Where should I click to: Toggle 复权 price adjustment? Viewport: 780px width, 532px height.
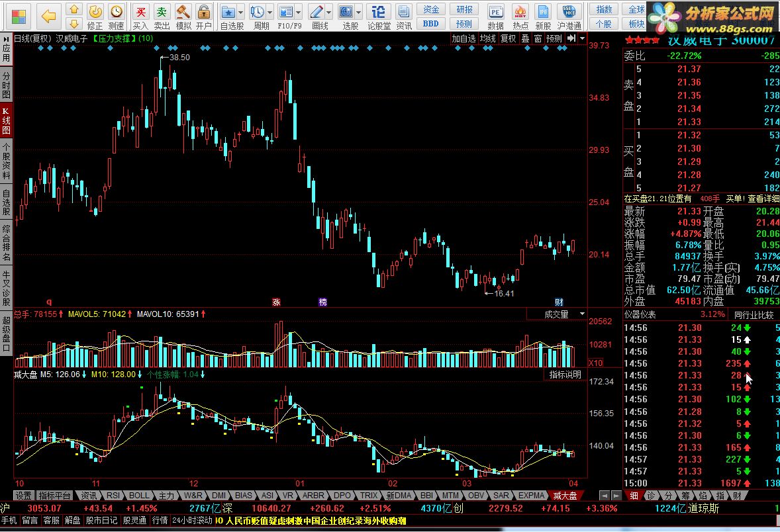[x=509, y=39]
